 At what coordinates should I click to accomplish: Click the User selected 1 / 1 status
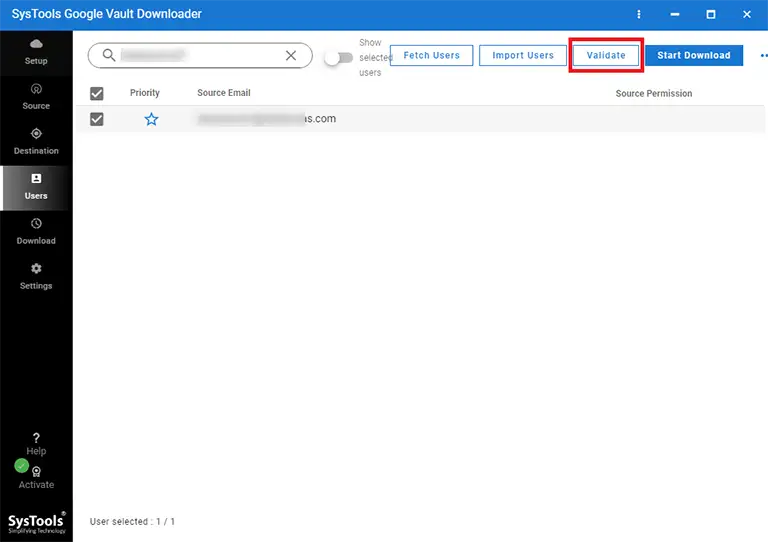pos(132,521)
